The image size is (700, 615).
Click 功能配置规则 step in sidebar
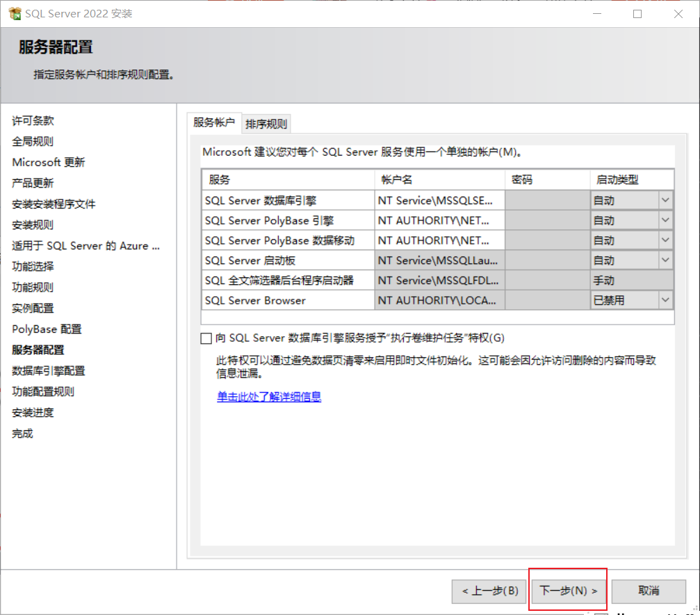(43, 392)
